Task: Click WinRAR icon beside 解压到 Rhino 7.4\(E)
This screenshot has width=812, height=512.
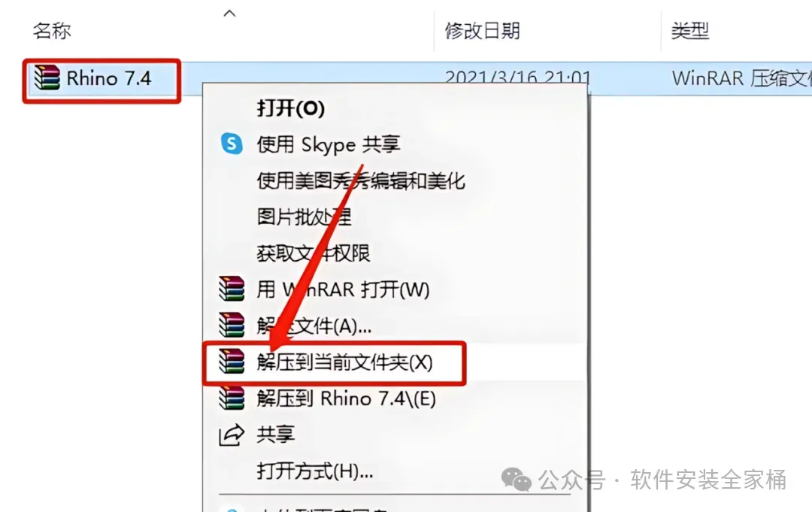Action: (232, 398)
